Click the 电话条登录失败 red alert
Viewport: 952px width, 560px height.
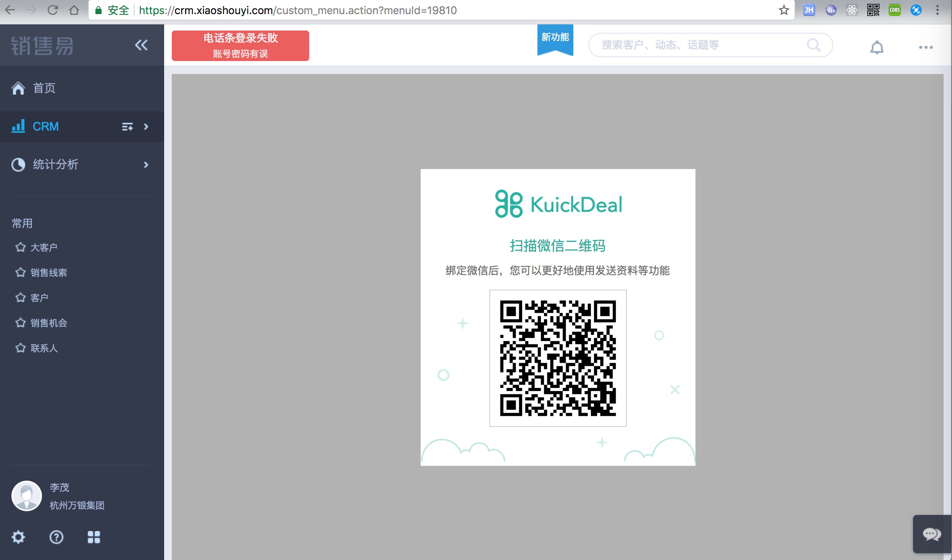pos(240,45)
